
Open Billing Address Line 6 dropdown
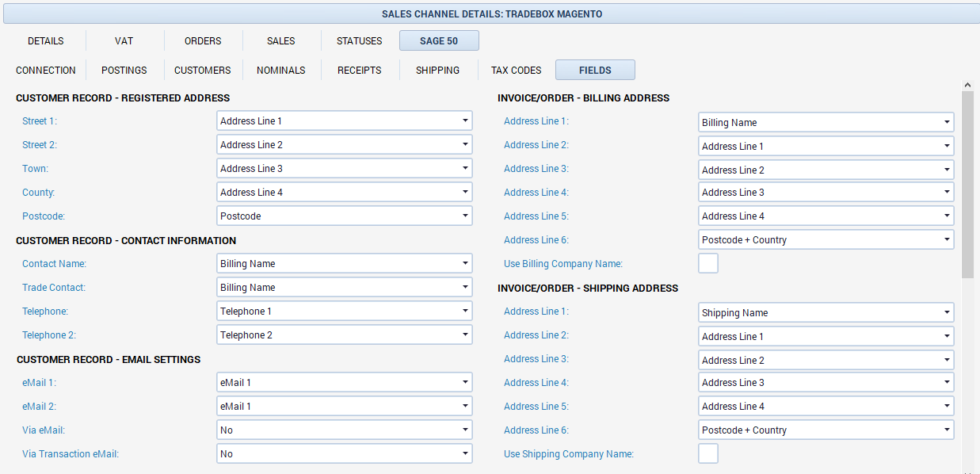pyautogui.click(x=826, y=240)
